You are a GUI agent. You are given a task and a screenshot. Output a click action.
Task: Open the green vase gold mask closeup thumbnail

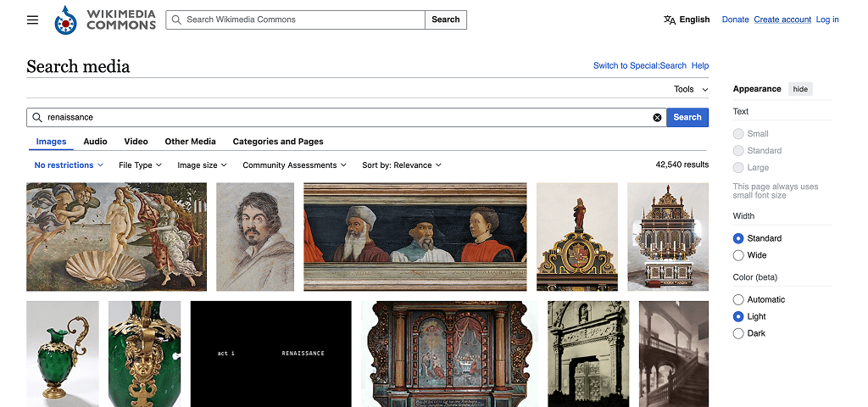click(144, 354)
